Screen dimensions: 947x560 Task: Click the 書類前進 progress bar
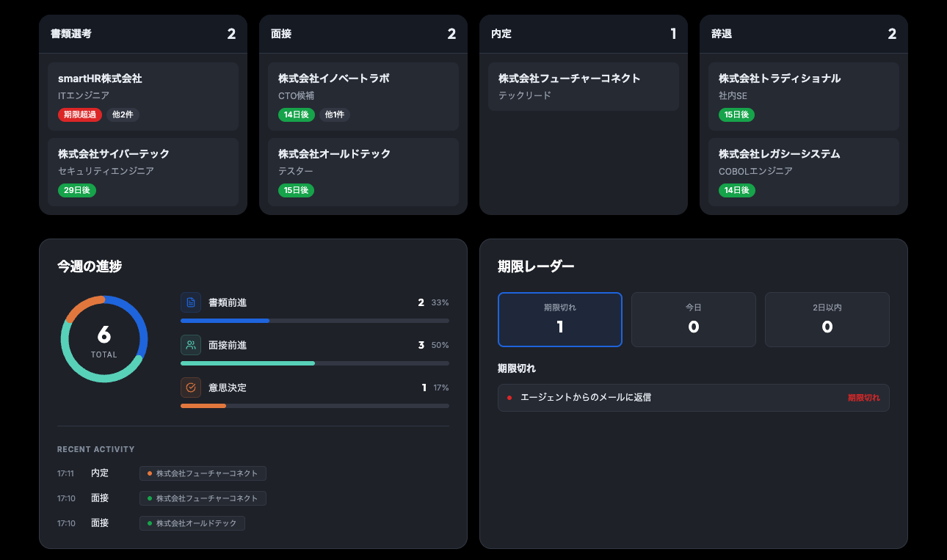[x=315, y=321]
